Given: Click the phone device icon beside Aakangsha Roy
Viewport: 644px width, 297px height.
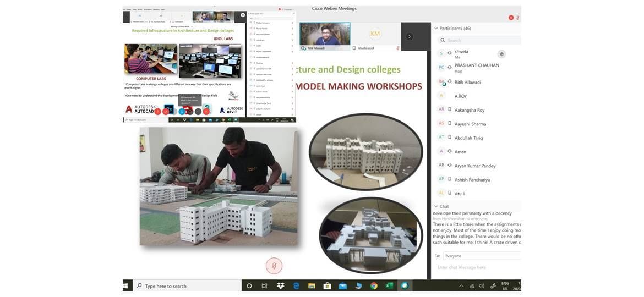Looking at the screenshot, I should [x=450, y=110].
